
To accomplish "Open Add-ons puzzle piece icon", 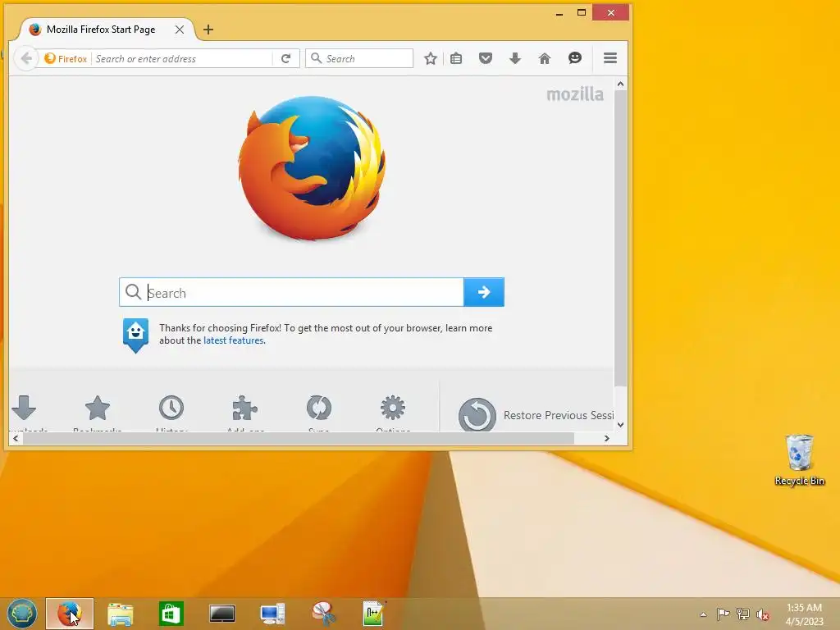I will click(x=245, y=409).
